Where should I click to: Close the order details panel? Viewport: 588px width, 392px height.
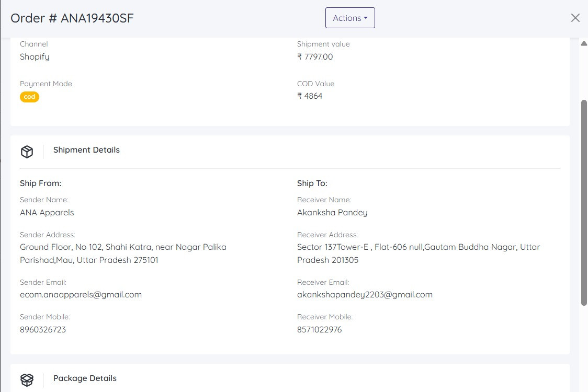coord(575,18)
